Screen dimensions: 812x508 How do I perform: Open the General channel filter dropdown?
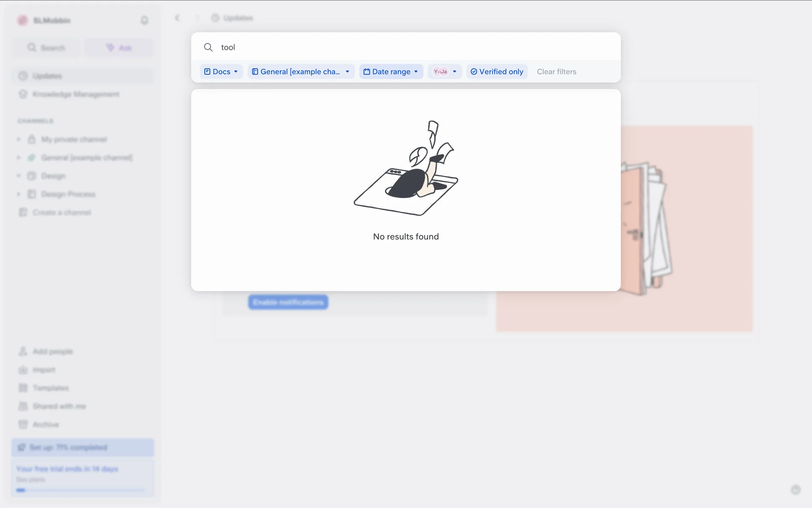coord(301,72)
